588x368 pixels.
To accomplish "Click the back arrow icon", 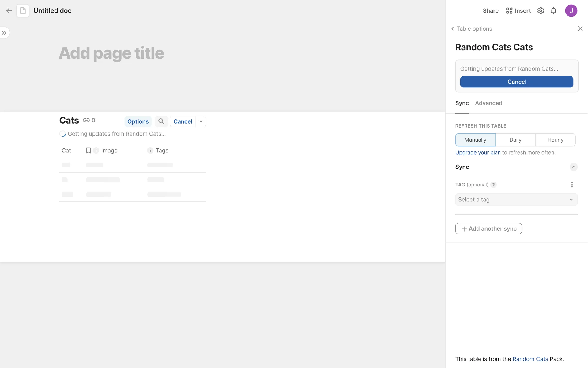I will coord(9,11).
